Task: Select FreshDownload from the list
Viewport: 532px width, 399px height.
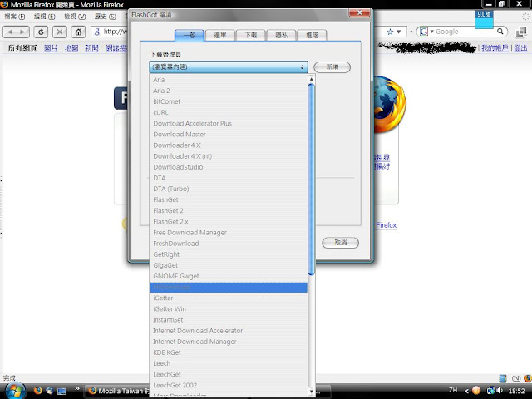Action: pos(229,244)
